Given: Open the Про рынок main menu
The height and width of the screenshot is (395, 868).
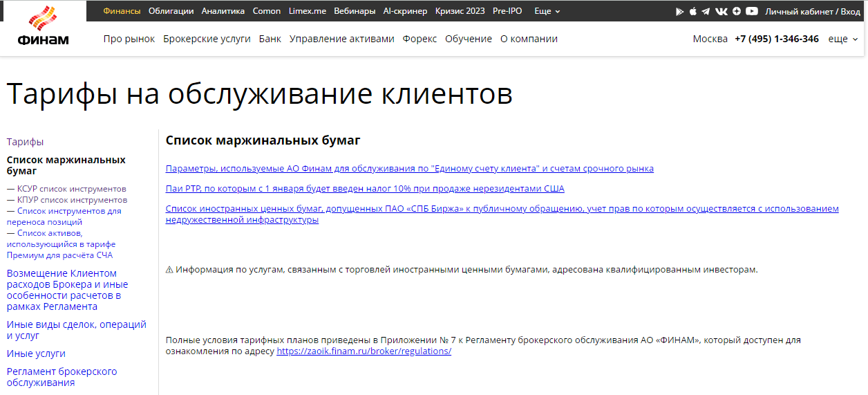Looking at the screenshot, I should 129,39.
